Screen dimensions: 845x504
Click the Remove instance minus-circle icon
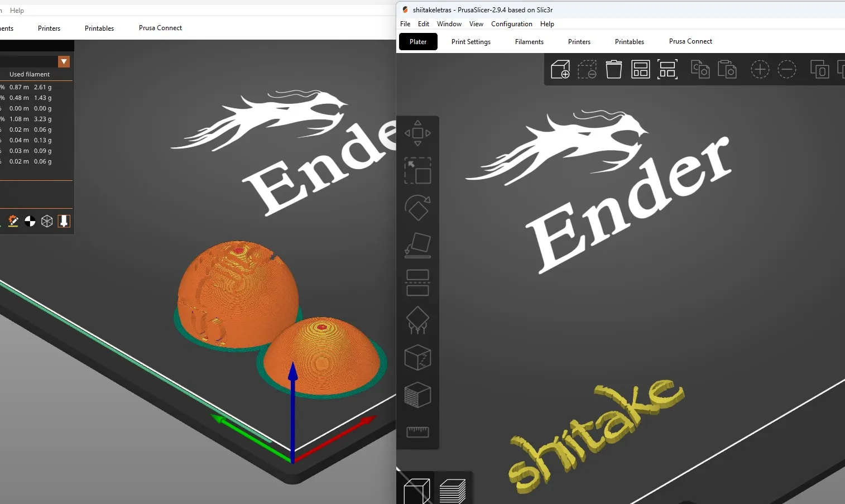coord(787,69)
